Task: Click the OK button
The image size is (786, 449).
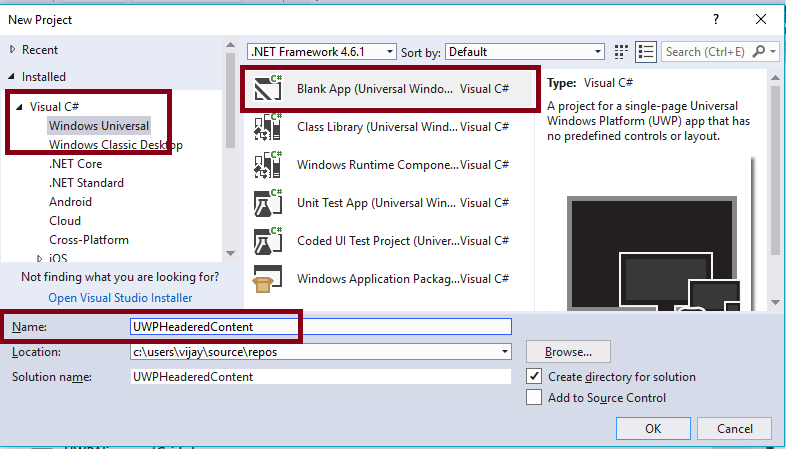Action: click(x=653, y=428)
